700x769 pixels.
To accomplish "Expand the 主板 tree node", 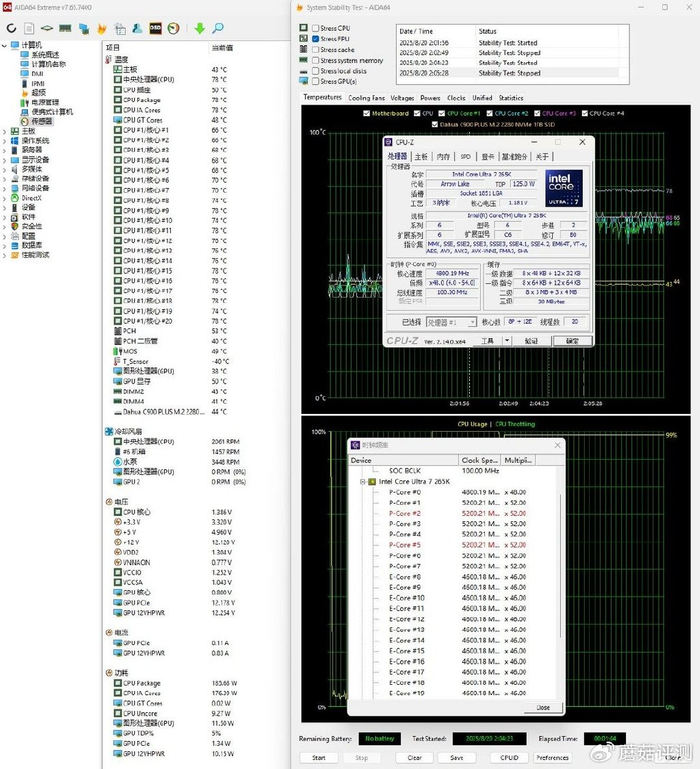I will (4, 131).
